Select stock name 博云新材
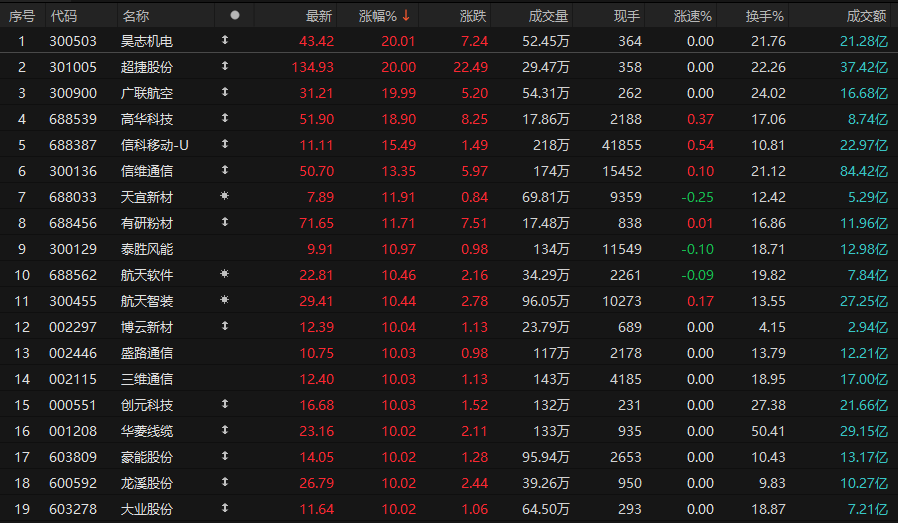Image resolution: width=898 pixels, height=523 pixels. (x=147, y=327)
